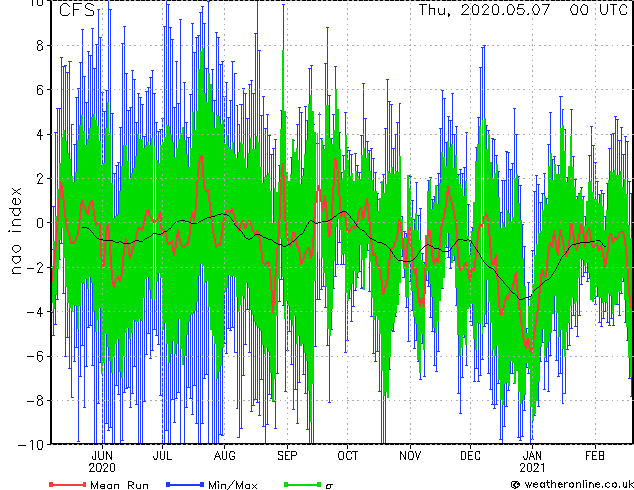Image resolution: width=634 pixels, height=490 pixels.
Task: Click the 00 UTC time label
Action: [598, 10]
